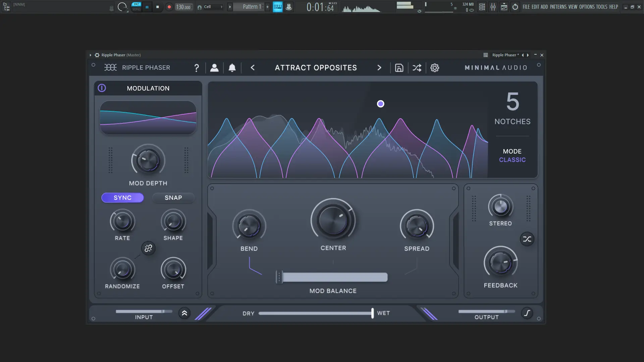Click the randomize preset shuffle icon
The width and height of the screenshot is (644, 362).
pyautogui.click(x=417, y=68)
